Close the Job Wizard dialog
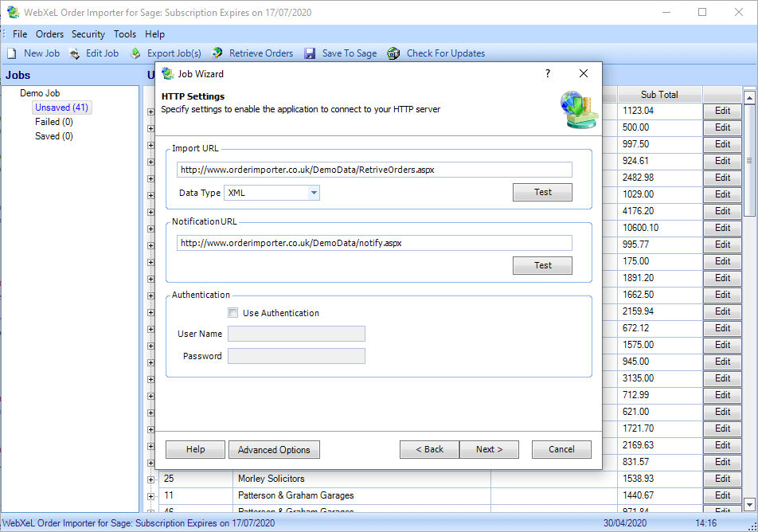Screen dimensions: 758x532 click(x=584, y=73)
